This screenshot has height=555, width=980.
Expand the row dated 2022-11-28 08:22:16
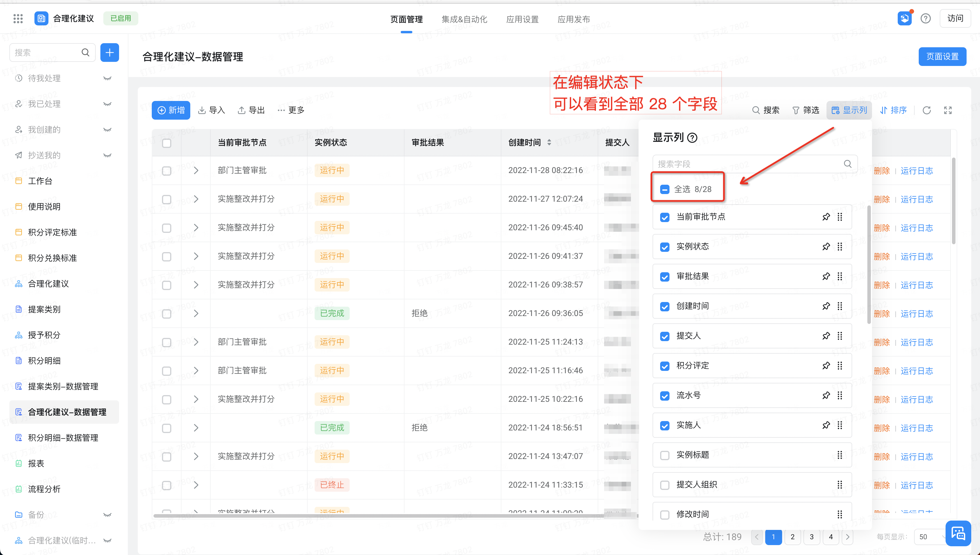pyautogui.click(x=196, y=170)
